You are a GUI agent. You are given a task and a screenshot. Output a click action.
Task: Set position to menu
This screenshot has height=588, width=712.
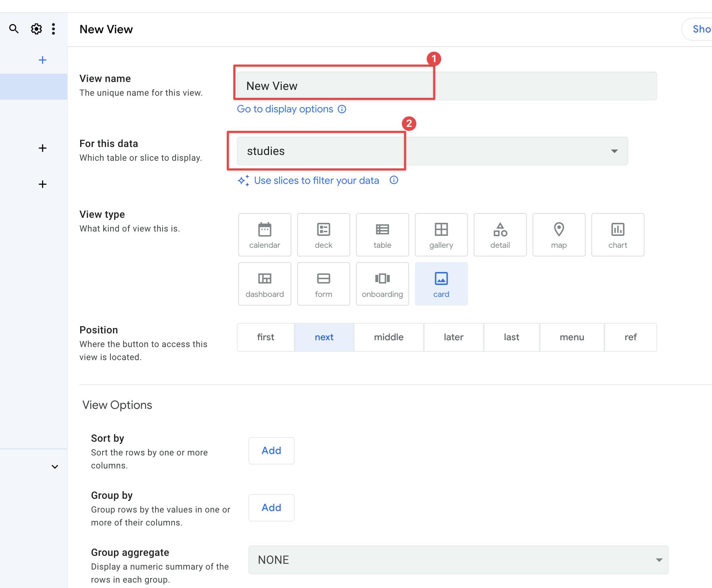point(572,337)
